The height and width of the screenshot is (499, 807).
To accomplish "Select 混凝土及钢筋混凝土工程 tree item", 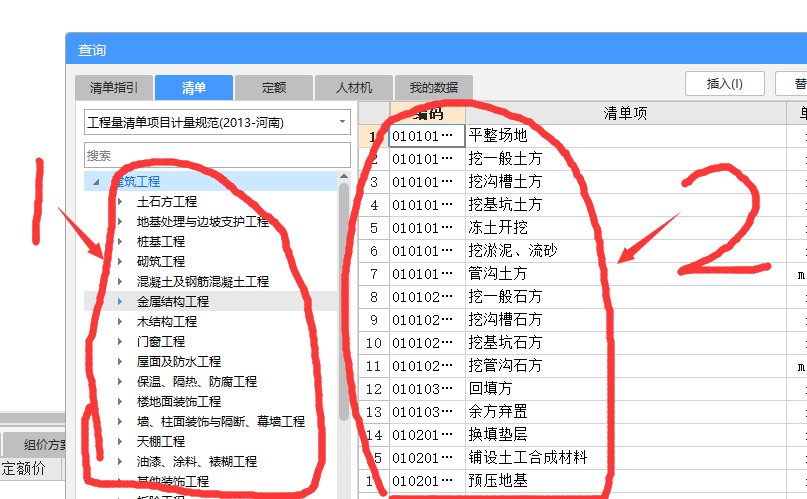I will [203, 281].
